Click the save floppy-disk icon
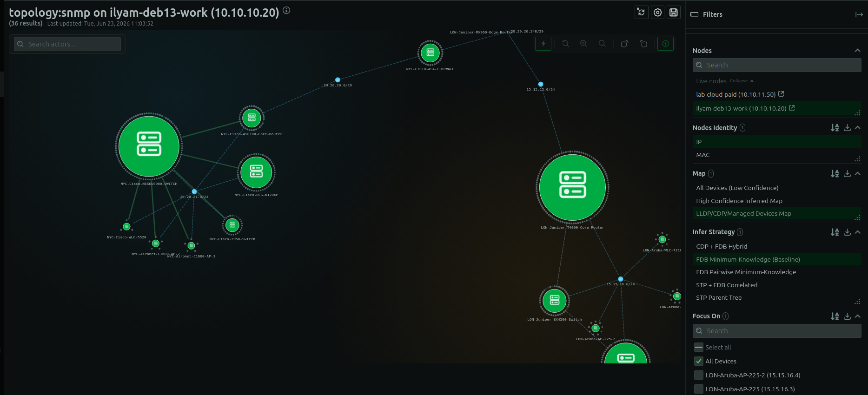 (674, 13)
